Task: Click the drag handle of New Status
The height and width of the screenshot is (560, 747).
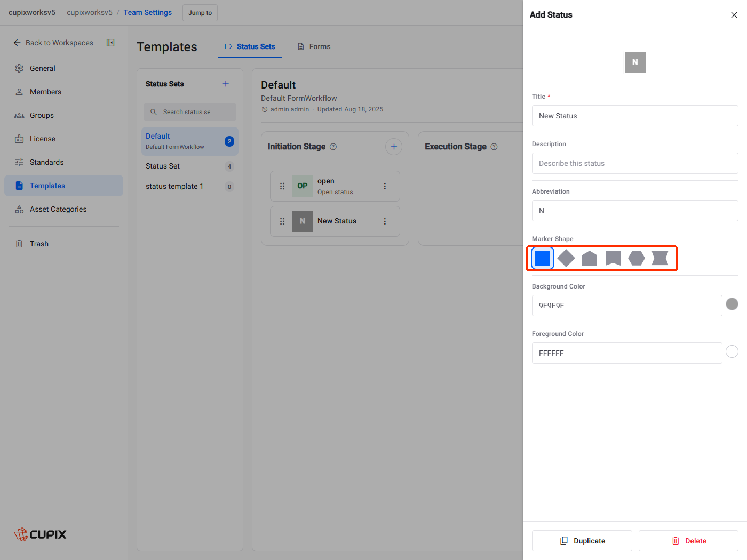Action: click(282, 221)
